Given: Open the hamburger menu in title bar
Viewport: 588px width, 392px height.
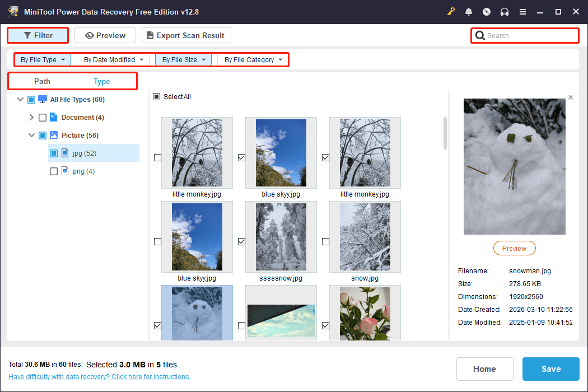Looking at the screenshot, I should [x=522, y=12].
